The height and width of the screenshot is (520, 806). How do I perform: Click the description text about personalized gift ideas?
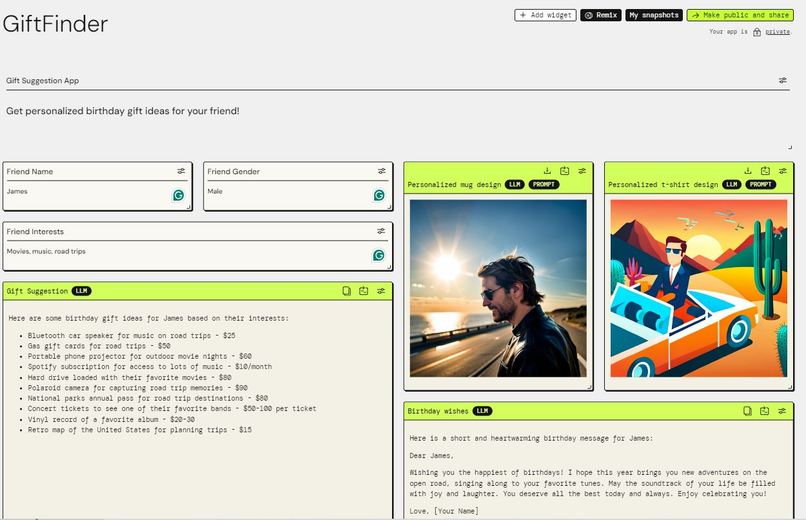[x=123, y=111]
